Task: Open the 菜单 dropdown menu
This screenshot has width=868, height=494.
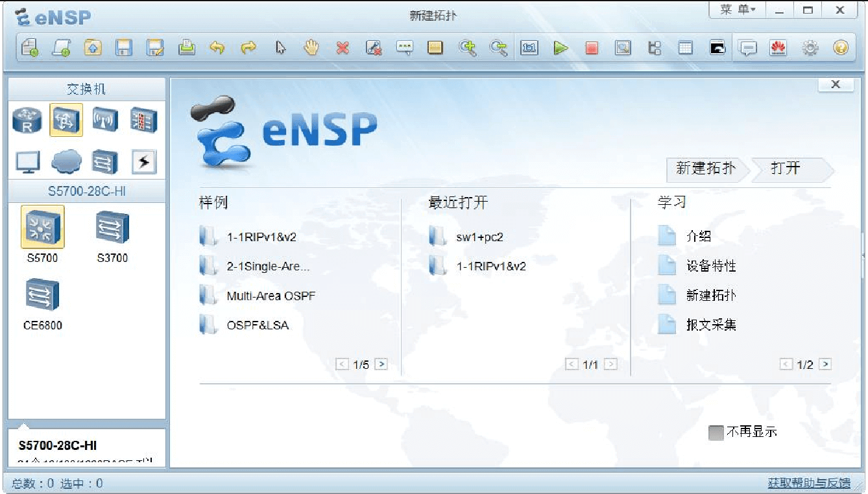Action: coord(738,10)
